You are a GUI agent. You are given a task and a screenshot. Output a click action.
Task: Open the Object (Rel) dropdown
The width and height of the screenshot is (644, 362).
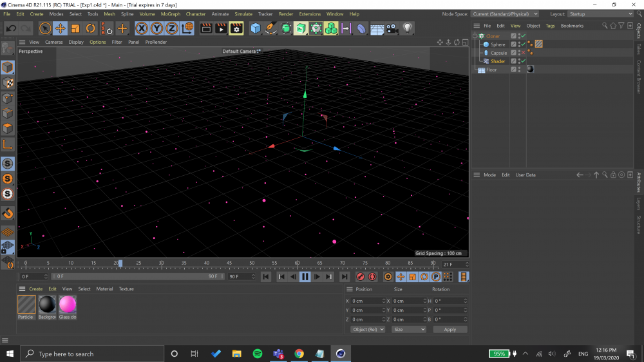[368, 330]
